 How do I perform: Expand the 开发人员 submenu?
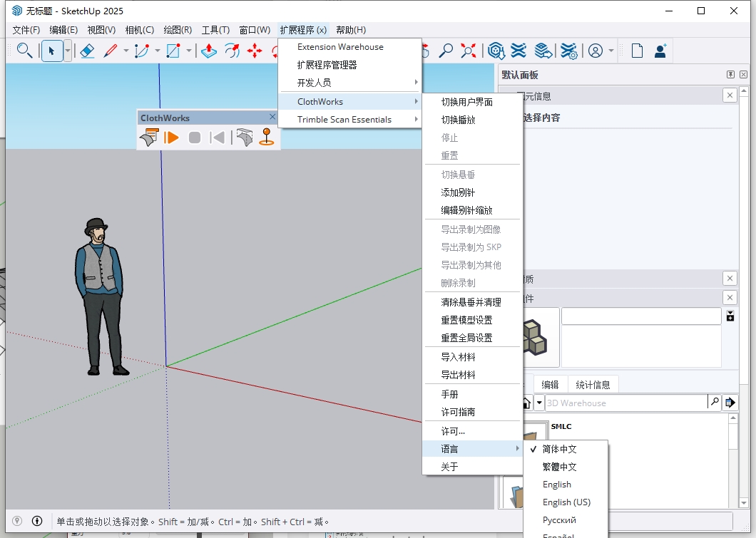click(350, 83)
